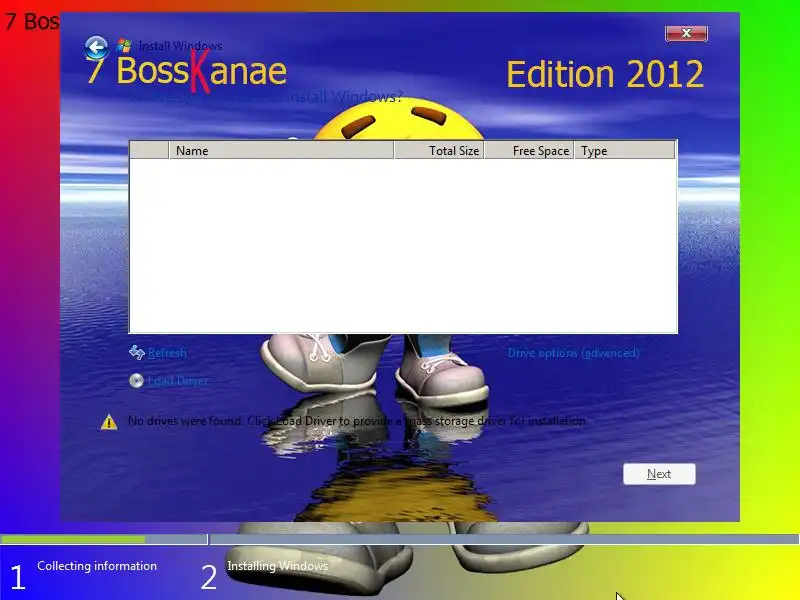The width and height of the screenshot is (800, 600).
Task: Click the Windows flag logo beside Install Windows
Action: coord(123,46)
